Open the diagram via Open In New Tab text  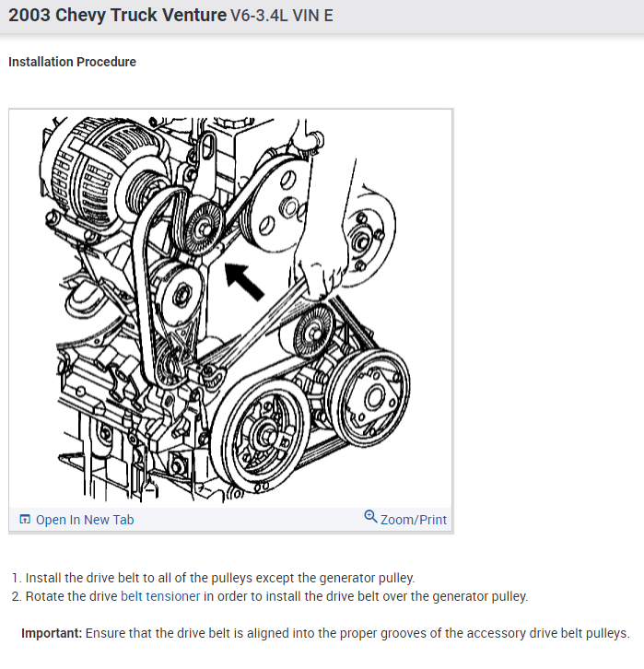[85, 520]
